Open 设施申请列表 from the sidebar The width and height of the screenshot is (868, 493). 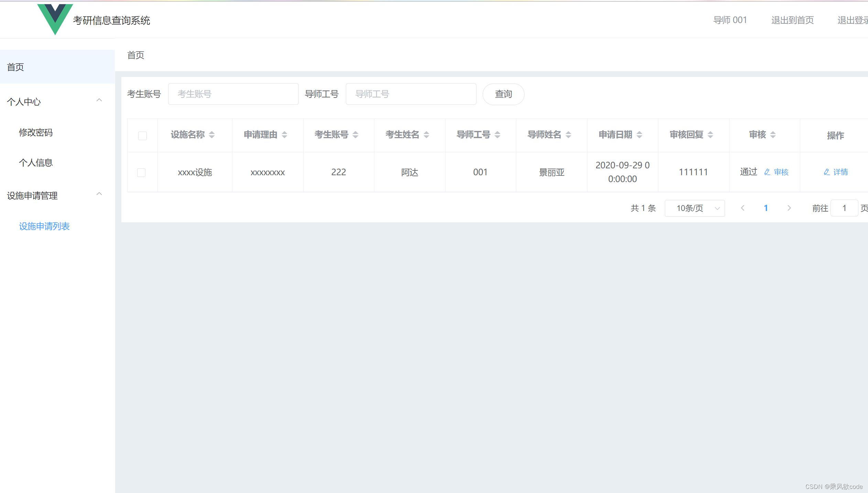pyautogui.click(x=44, y=226)
